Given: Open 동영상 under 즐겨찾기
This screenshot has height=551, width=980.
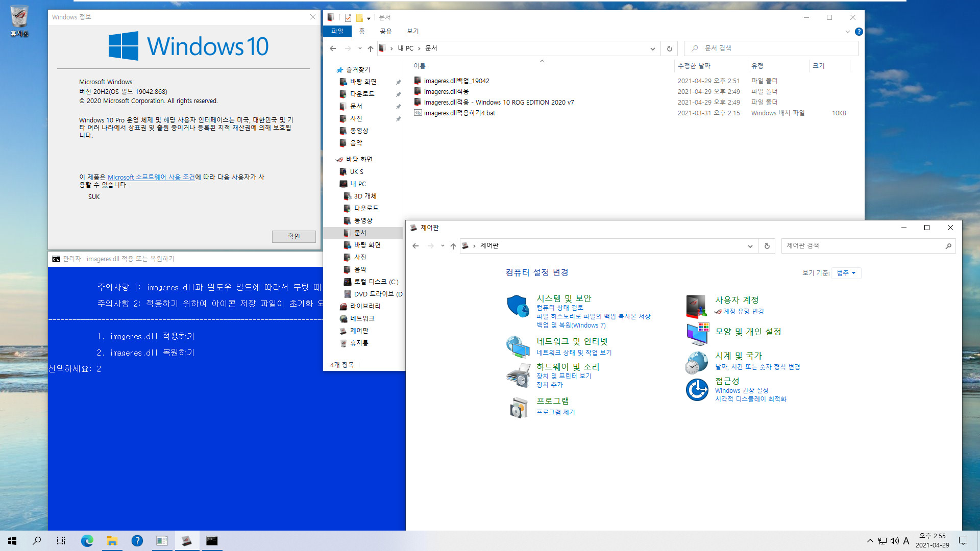Looking at the screenshot, I should point(359,131).
